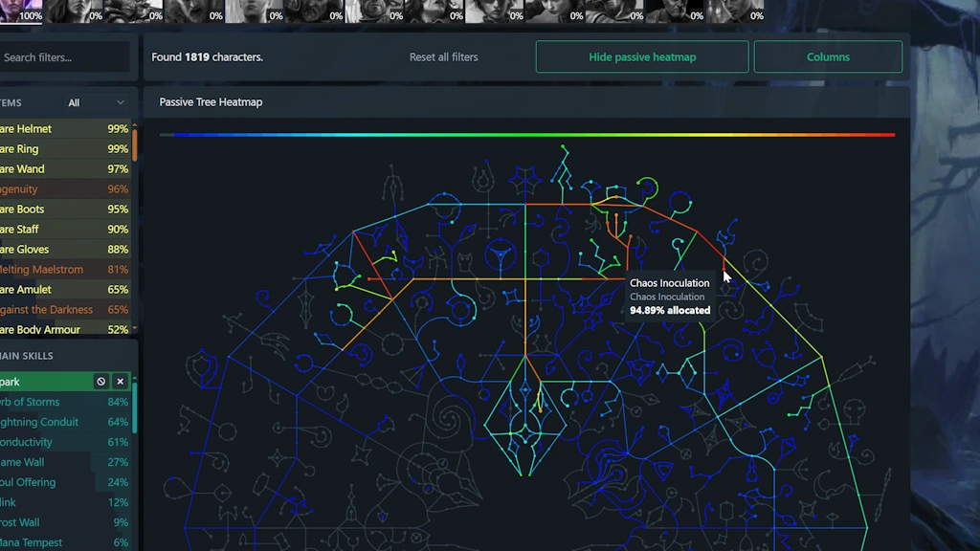Click the Passive Tree Heatmap header
The height and width of the screenshot is (551, 980).
coord(211,102)
